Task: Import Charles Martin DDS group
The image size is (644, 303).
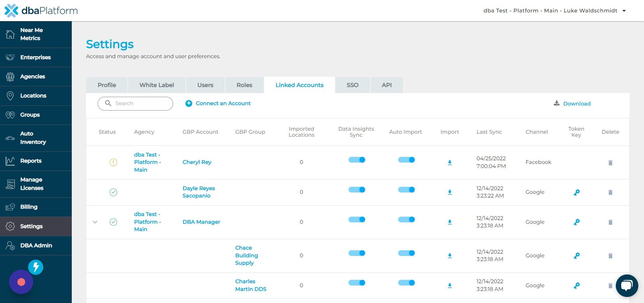Action: 450,286
